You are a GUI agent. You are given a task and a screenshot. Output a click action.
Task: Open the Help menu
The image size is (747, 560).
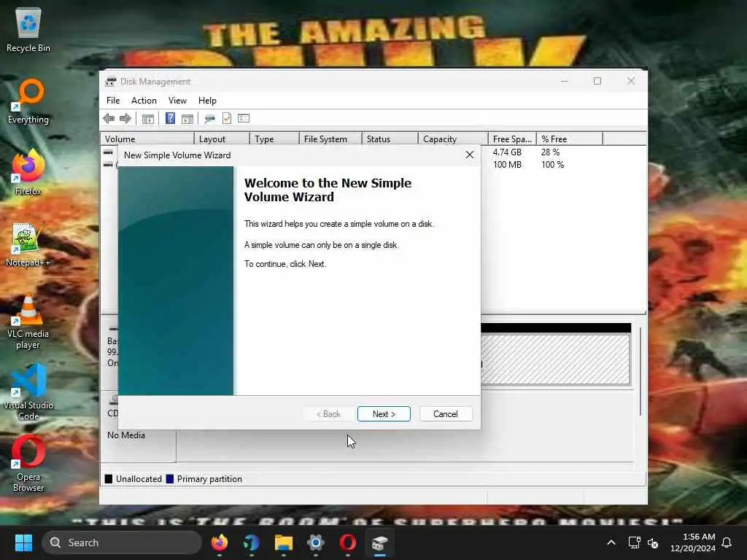(207, 101)
